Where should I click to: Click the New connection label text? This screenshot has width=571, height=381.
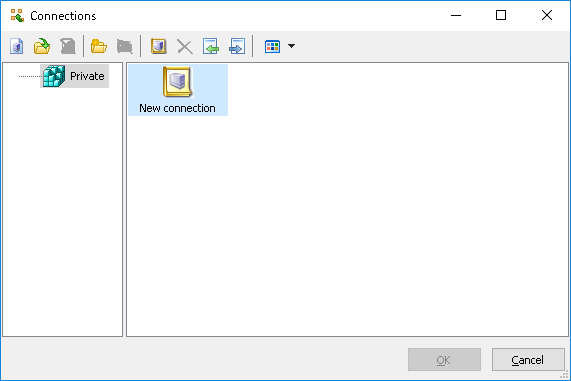tap(177, 108)
